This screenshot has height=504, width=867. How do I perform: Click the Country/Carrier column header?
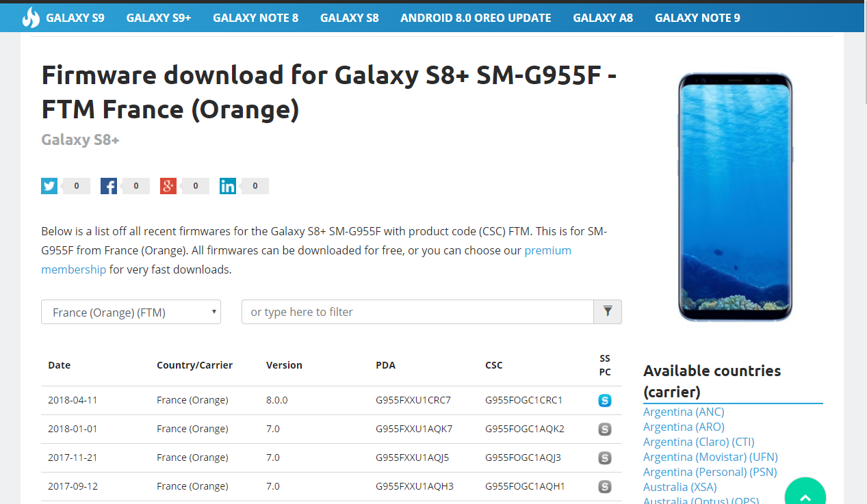point(194,365)
